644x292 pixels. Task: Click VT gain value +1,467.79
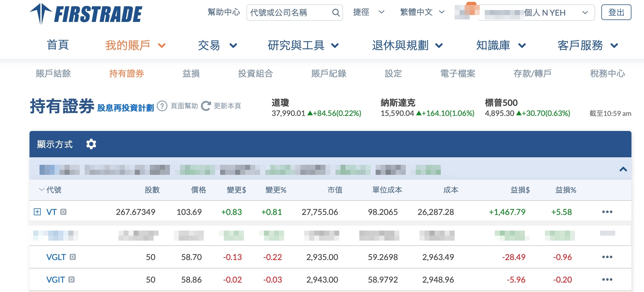[x=507, y=212]
